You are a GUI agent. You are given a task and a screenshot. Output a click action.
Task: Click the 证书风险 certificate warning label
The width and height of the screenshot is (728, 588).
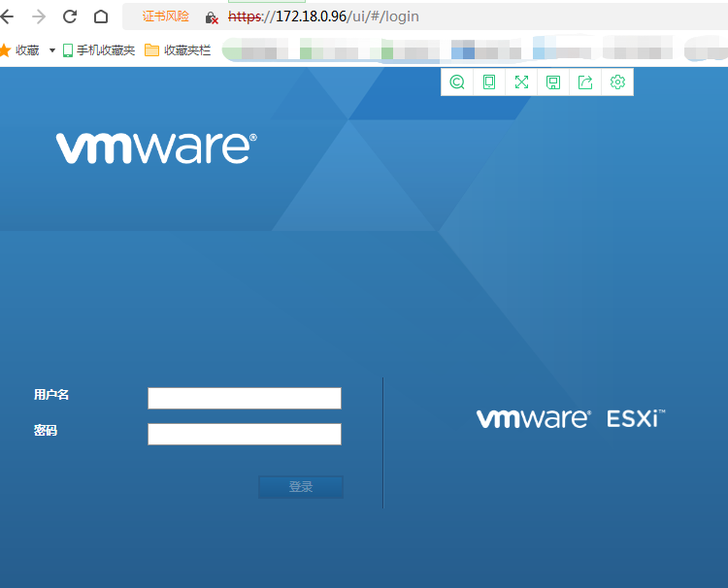click(x=166, y=16)
